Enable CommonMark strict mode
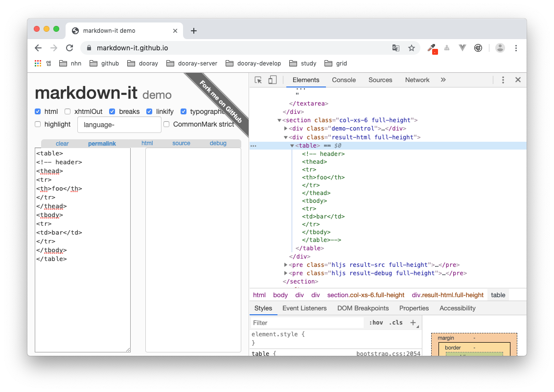This screenshot has height=392, width=554. pyautogui.click(x=166, y=124)
